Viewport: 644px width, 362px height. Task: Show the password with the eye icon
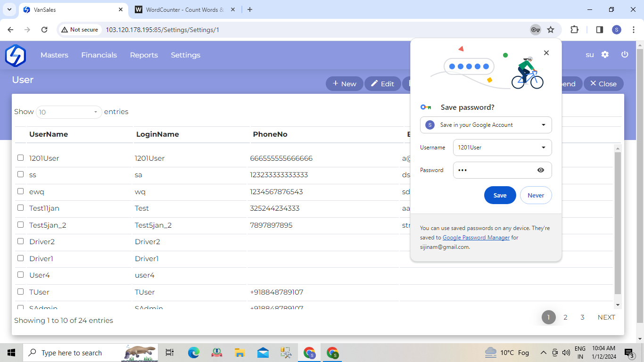coord(541,170)
